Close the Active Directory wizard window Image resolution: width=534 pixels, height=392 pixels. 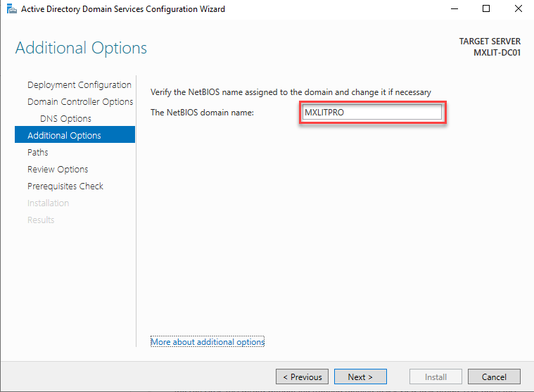coord(518,9)
